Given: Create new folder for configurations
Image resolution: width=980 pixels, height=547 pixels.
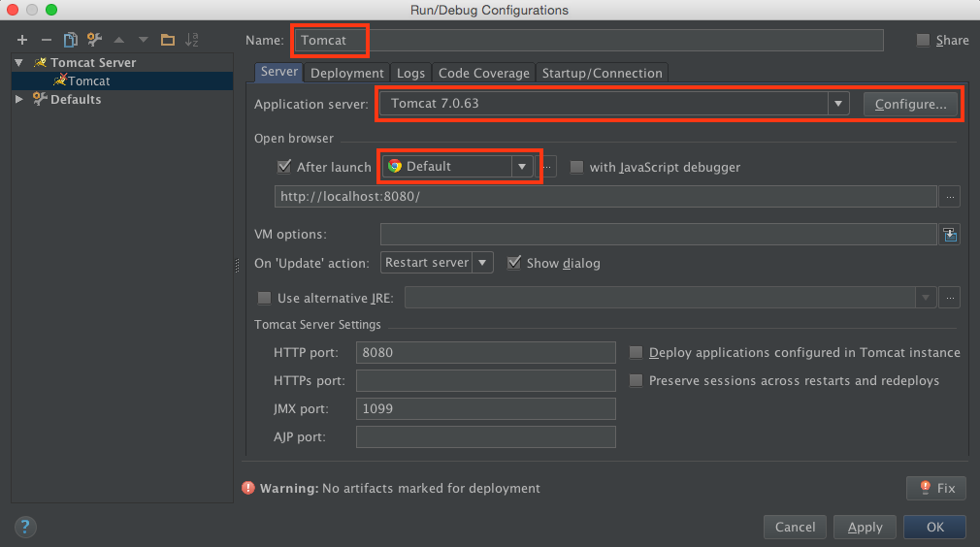Looking at the screenshot, I should 168,40.
